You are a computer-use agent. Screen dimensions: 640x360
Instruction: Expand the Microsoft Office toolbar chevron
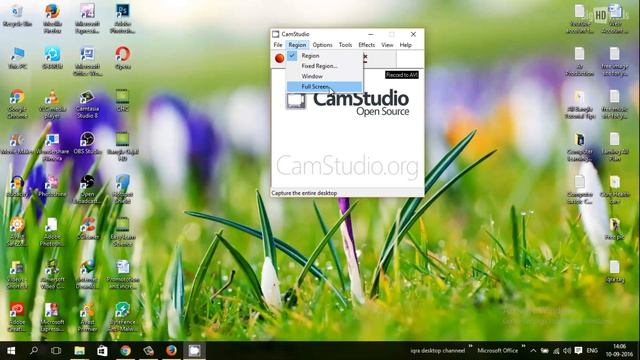click(x=523, y=347)
